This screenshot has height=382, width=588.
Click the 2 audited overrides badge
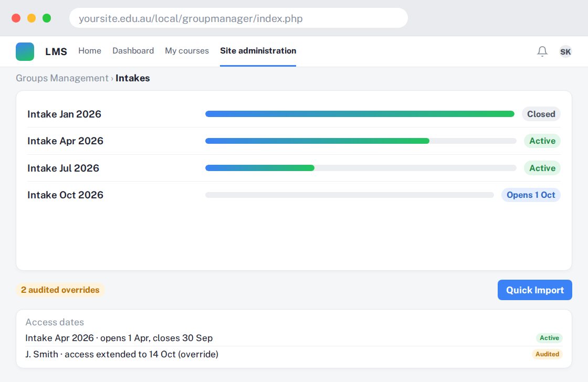point(60,290)
